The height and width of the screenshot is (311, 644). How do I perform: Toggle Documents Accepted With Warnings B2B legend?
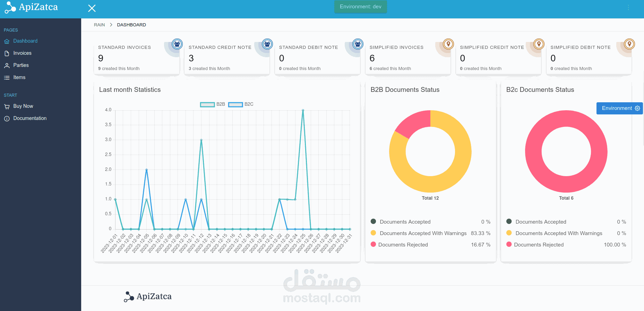(419, 233)
